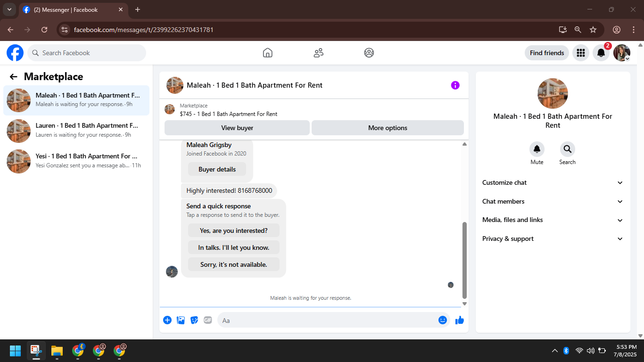Open the Buyer details button
Viewport: 644px width, 362px height.
(x=217, y=169)
